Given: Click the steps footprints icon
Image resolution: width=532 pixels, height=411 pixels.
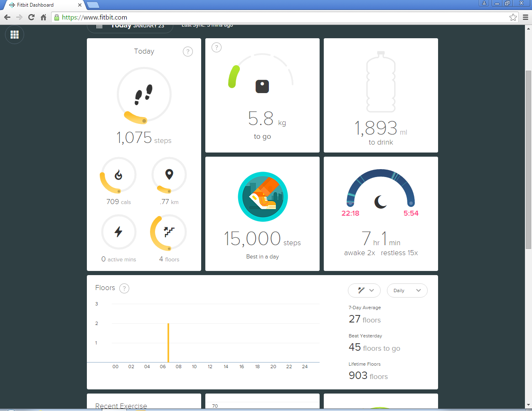Looking at the screenshot, I should [144, 94].
